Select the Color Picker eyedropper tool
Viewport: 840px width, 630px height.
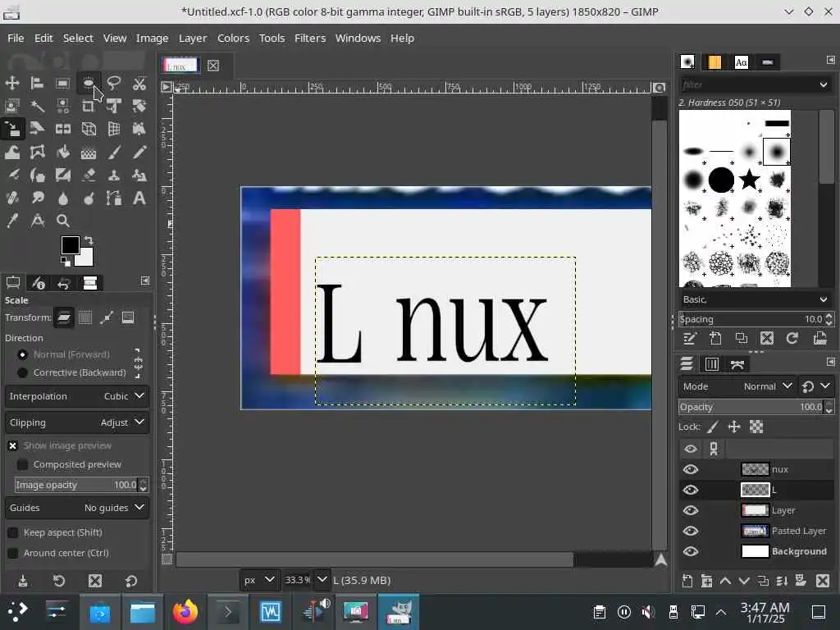tap(11, 221)
